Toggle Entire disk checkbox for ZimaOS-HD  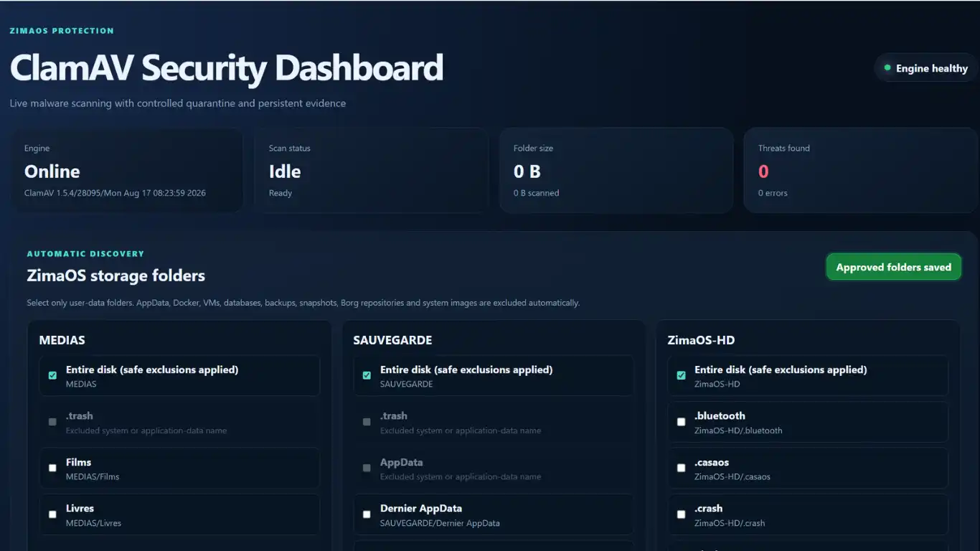[681, 375]
